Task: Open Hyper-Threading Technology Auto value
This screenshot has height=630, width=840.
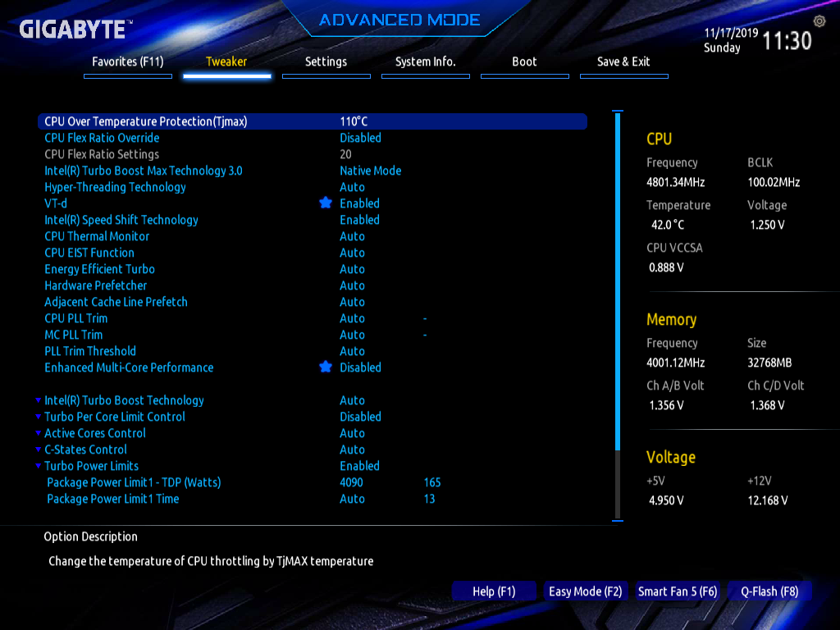Action: (352, 187)
